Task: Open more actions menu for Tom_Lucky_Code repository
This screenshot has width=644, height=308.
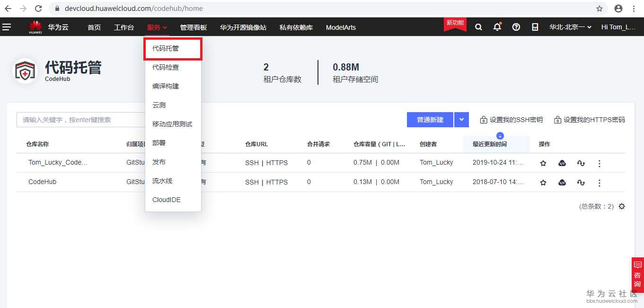Action: (x=600, y=163)
